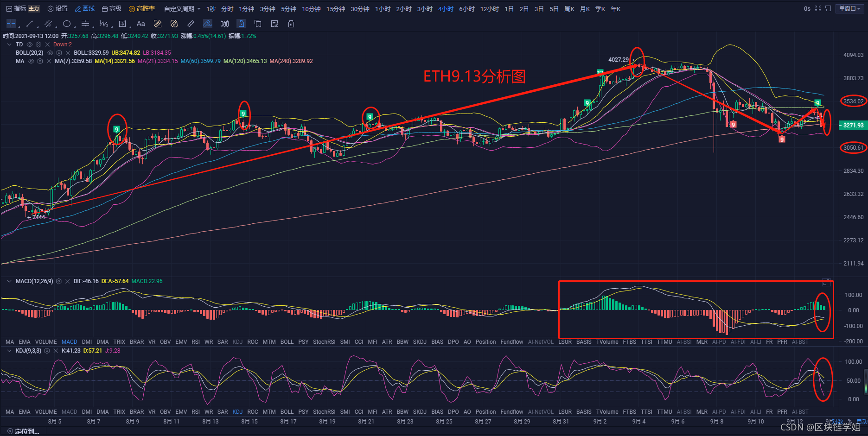The image size is (868, 436).
Task: Open settings gear of TD indicator
Action: (x=38, y=44)
